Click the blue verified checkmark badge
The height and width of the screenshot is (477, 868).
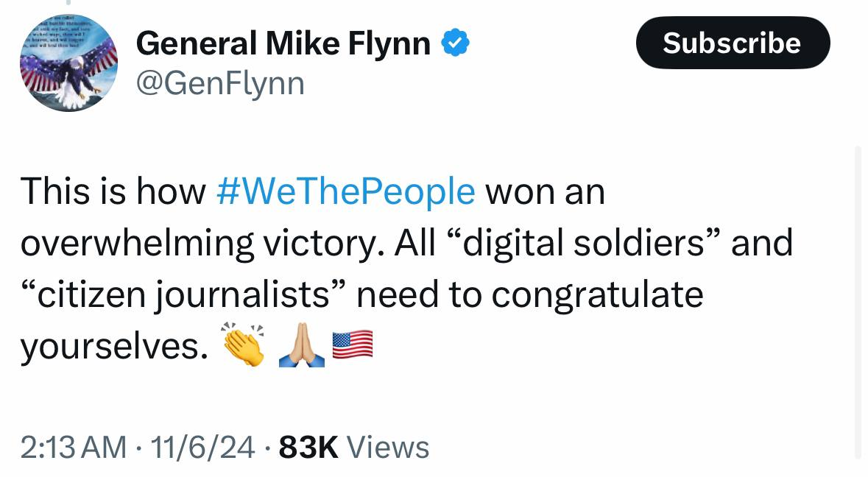[x=455, y=45]
